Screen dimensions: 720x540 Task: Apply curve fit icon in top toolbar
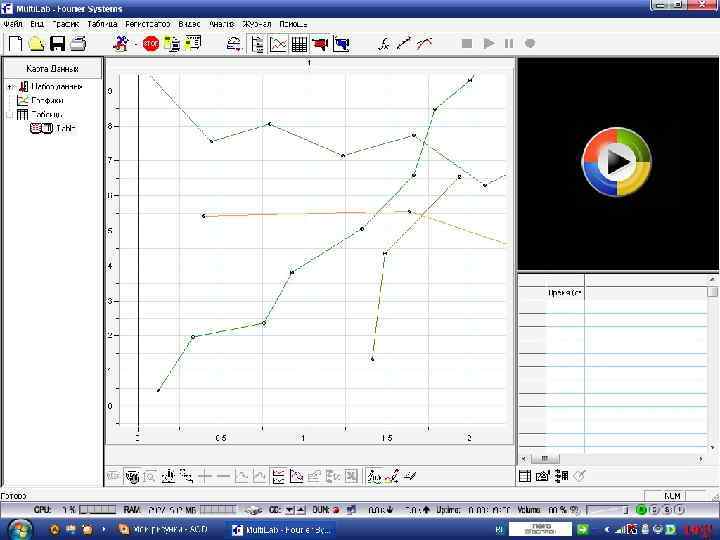coord(424,44)
